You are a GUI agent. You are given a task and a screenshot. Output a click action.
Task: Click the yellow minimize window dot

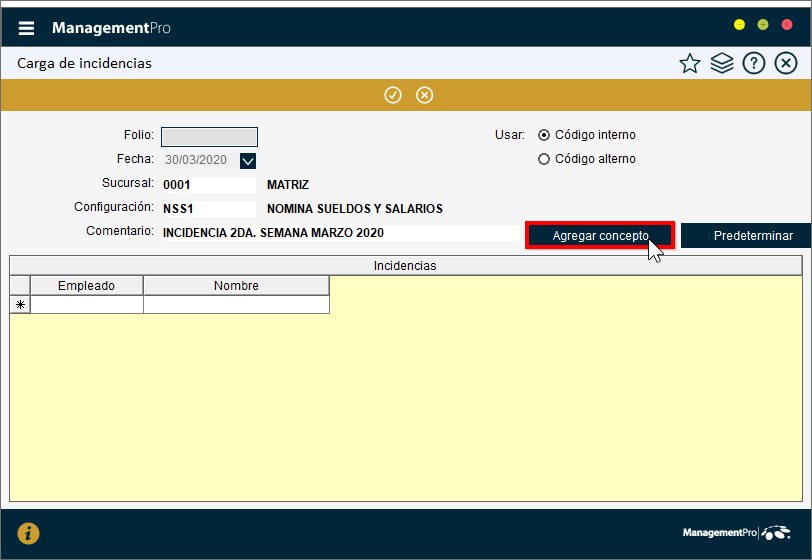[x=739, y=24]
